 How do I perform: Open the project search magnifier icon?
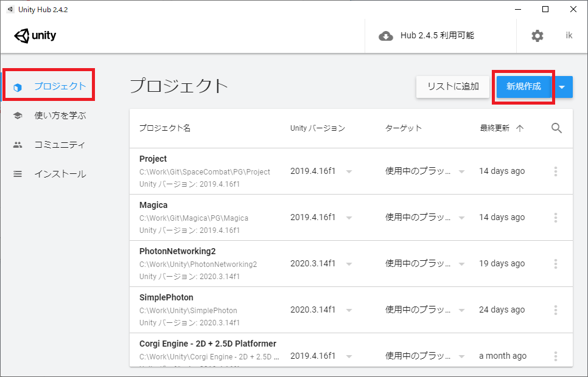[x=556, y=128]
